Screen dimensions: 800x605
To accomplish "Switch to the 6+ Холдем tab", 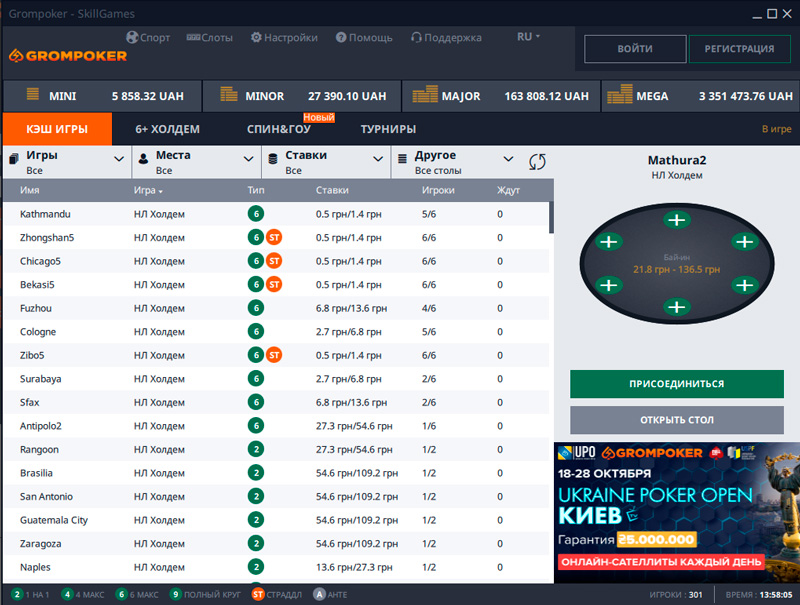I will click(x=167, y=129).
